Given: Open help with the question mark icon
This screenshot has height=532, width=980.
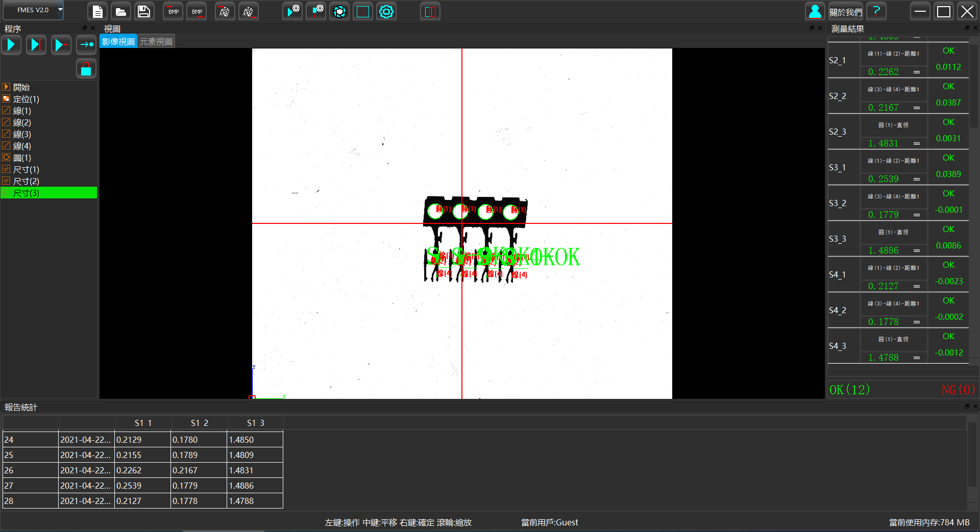Looking at the screenshot, I should click(x=876, y=11).
